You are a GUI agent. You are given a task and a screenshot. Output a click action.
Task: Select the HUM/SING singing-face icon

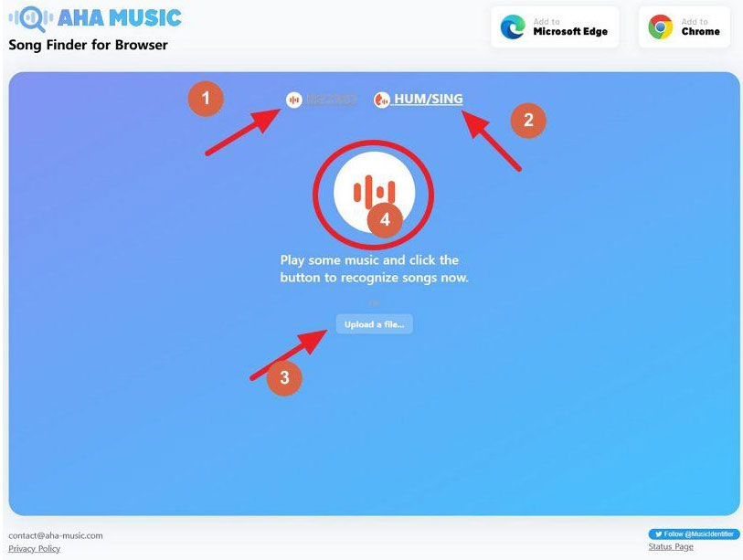pyautogui.click(x=381, y=100)
